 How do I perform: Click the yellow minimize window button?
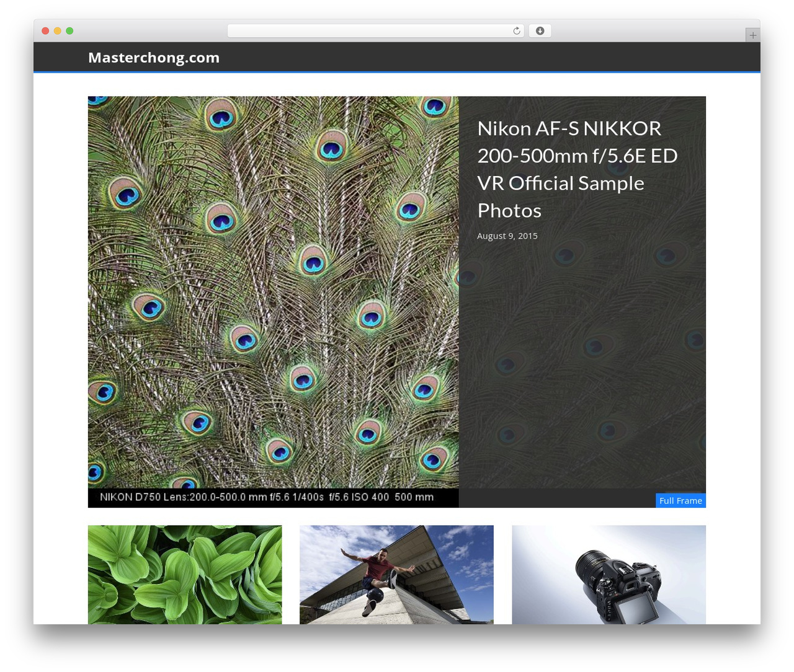pyautogui.click(x=57, y=31)
